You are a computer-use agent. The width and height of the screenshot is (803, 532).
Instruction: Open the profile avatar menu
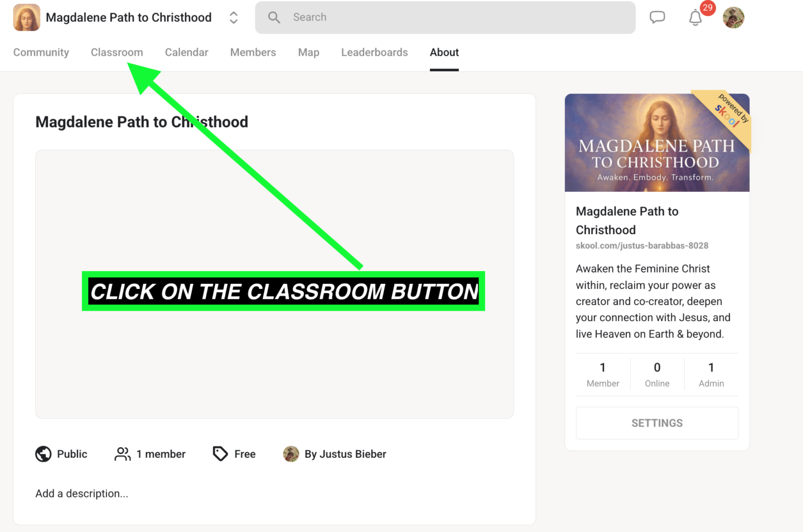(x=733, y=17)
